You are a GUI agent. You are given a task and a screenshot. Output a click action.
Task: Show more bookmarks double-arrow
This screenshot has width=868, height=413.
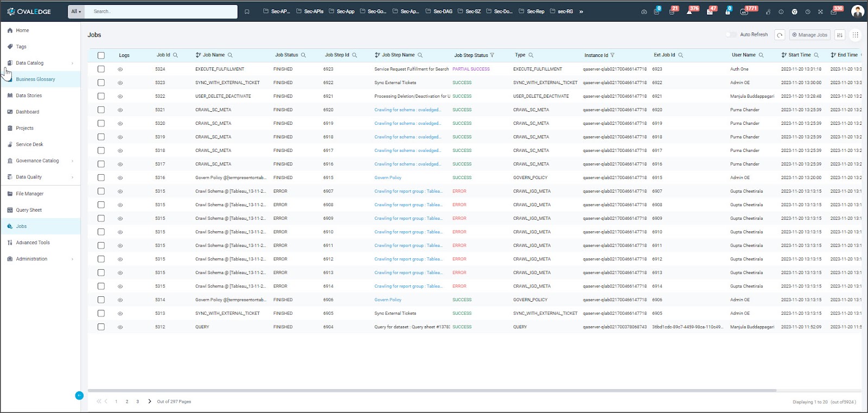point(581,11)
